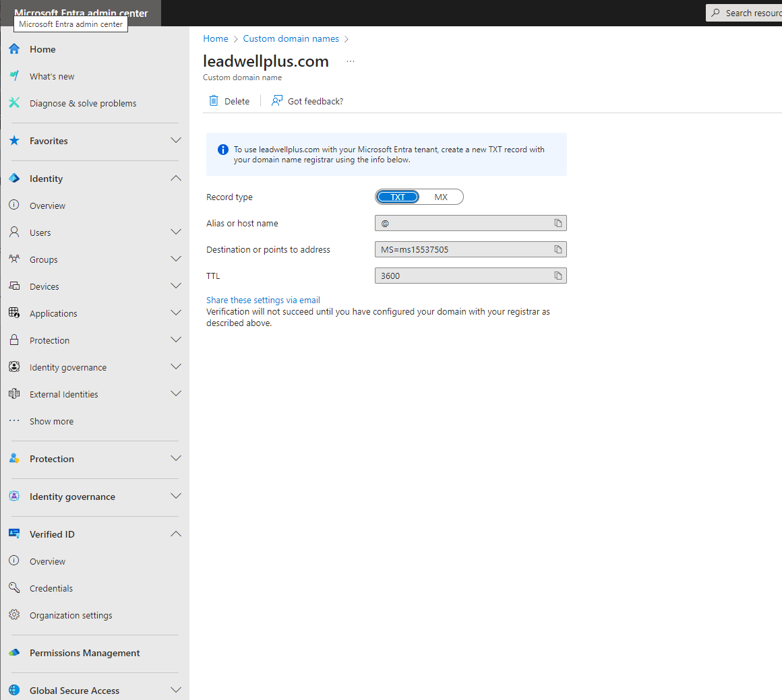This screenshot has width=782, height=700.
Task: Click the Organization settings gear icon
Action: [14, 614]
